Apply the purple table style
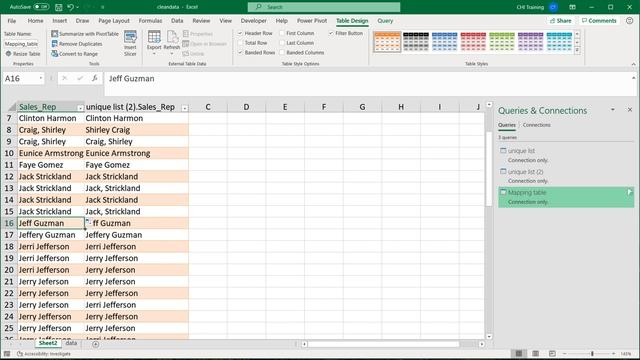Image resolution: width=640 pixels, height=360 pixels. 530,42
